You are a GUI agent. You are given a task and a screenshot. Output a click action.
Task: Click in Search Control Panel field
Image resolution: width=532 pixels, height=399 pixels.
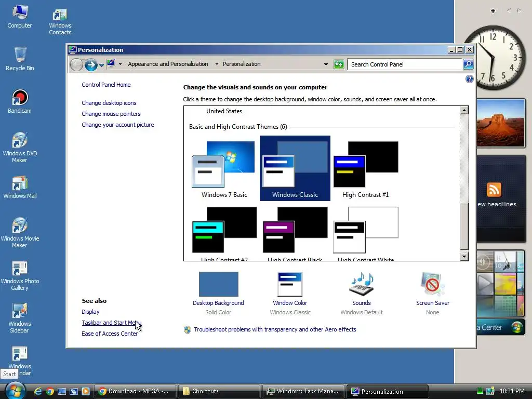(x=405, y=64)
